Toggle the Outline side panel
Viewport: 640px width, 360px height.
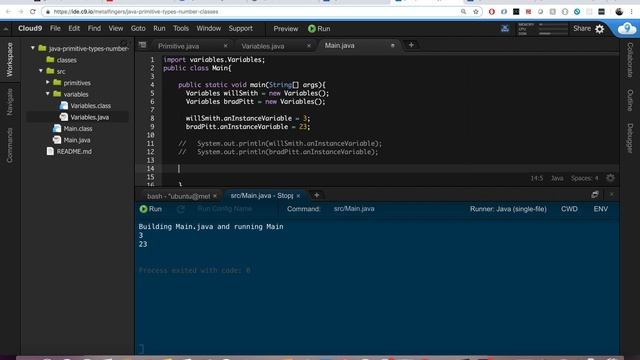coord(630,100)
